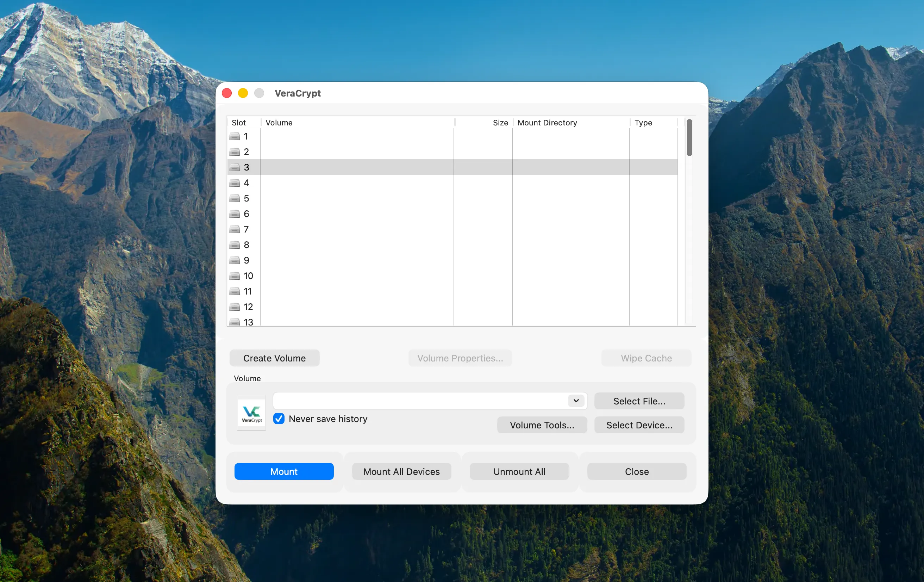Minimize the VeraCrypt window
This screenshot has width=924, height=582.
(243, 93)
